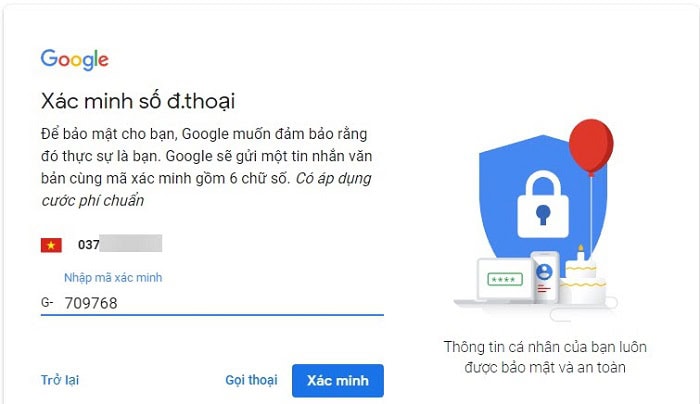Image resolution: width=700 pixels, height=404 pixels.
Task: Click the blurred phone number digits
Action: [131, 243]
